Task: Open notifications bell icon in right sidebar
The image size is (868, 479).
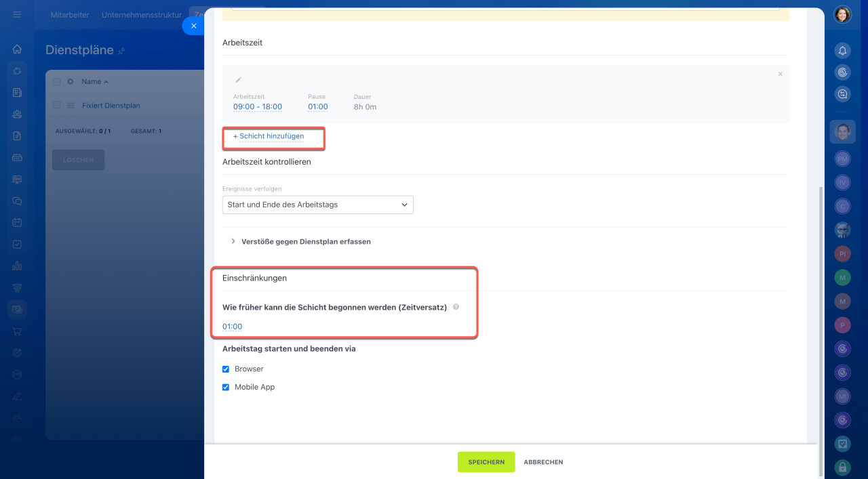Action: [x=842, y=51]
